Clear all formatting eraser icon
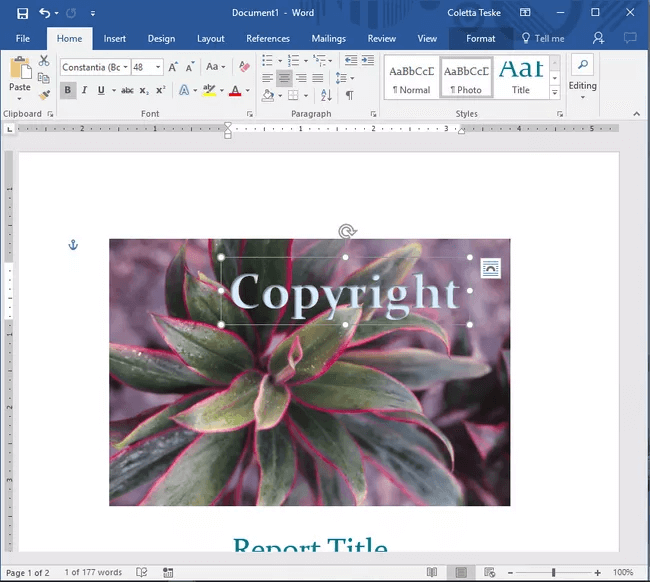Screen dimensions: 650x582 point(244,66)
